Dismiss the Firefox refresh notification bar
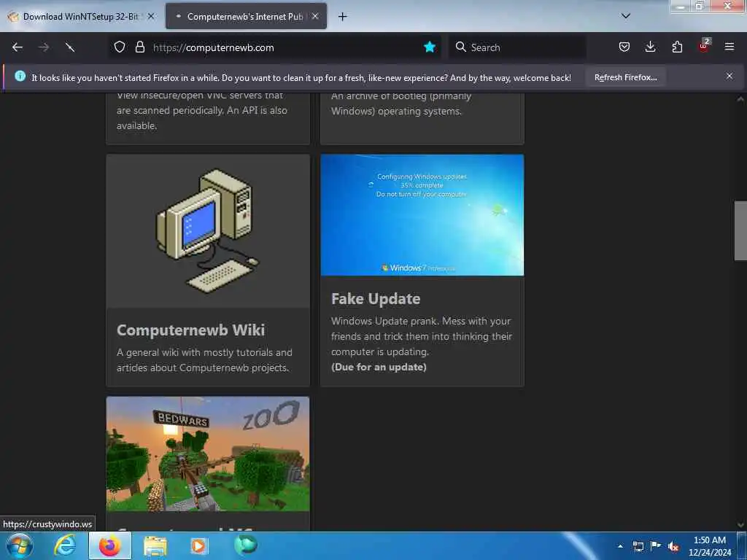The image size is (747, 560). pos(729,76)
